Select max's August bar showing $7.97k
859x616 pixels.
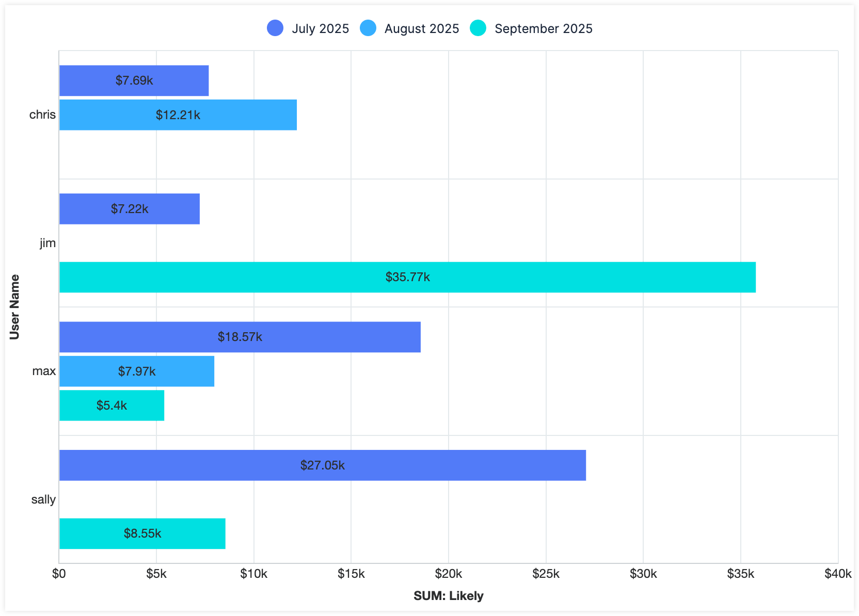(x=137, y=371)
